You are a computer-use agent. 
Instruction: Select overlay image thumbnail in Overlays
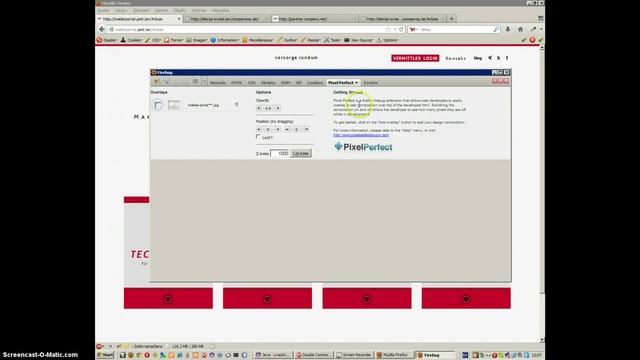[174, 105]
